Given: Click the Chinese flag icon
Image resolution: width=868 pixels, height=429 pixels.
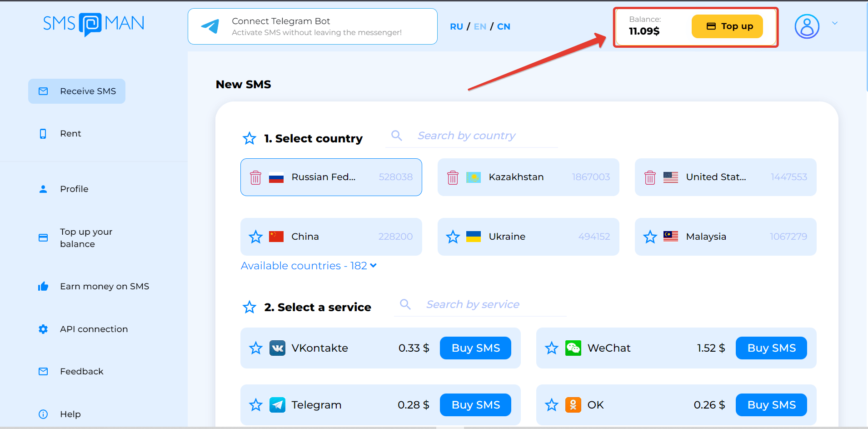Looking at the screenshot, I should (276, 237).
